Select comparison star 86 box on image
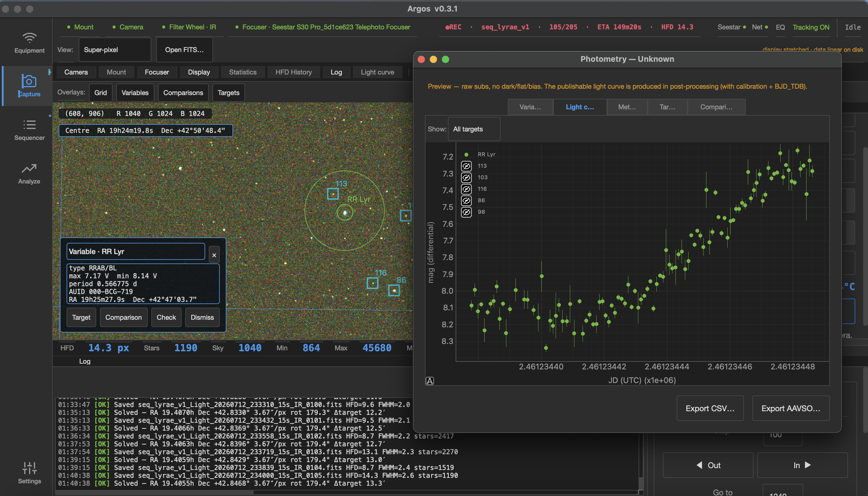The height and width of the screenshot is (496, 868). [394, 290]
